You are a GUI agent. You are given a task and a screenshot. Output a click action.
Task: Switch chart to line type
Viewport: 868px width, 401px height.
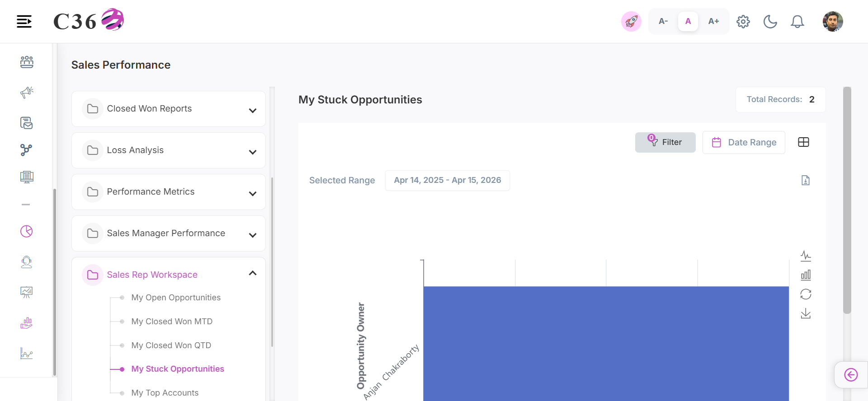click(x=806, y=256)
